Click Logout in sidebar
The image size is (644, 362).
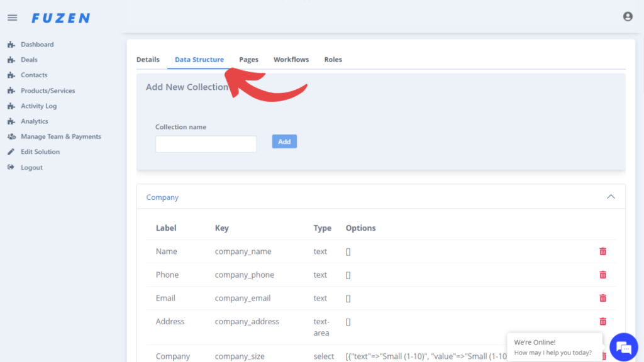[x=31, y=167]
